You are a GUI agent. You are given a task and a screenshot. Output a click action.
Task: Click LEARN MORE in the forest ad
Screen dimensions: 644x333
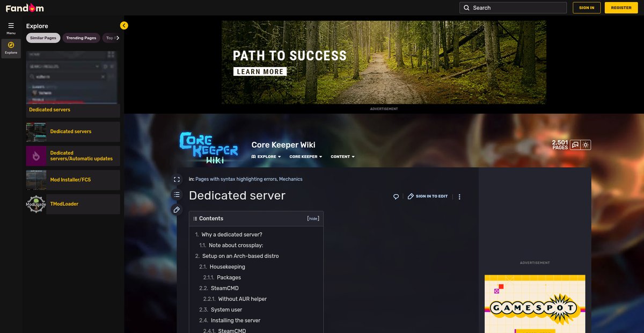pos(260,71)
